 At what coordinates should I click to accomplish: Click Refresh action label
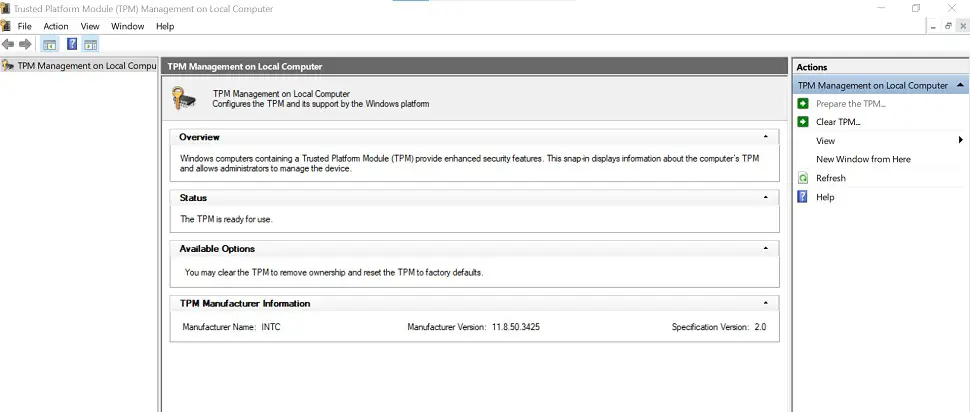click(x=830, y=178)
